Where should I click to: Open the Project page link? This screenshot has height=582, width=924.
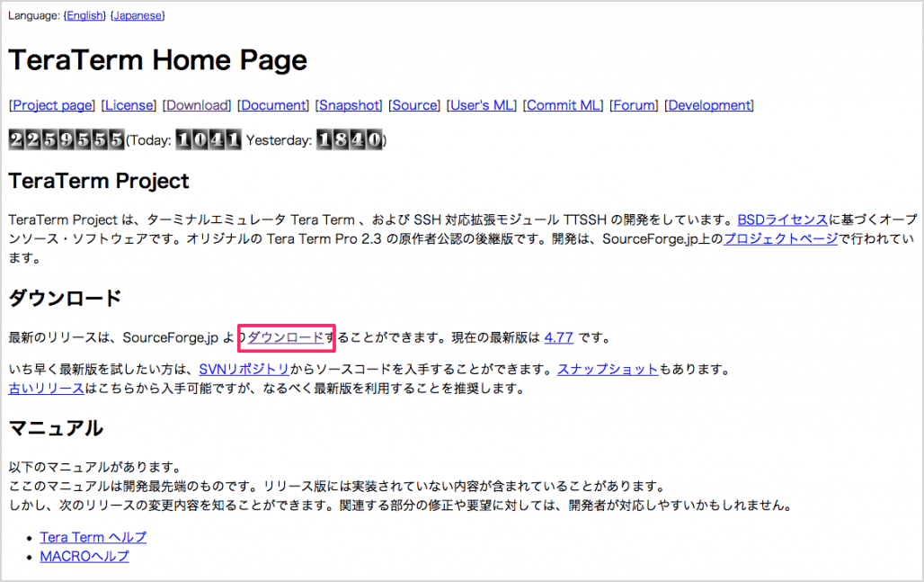point(52,105)
